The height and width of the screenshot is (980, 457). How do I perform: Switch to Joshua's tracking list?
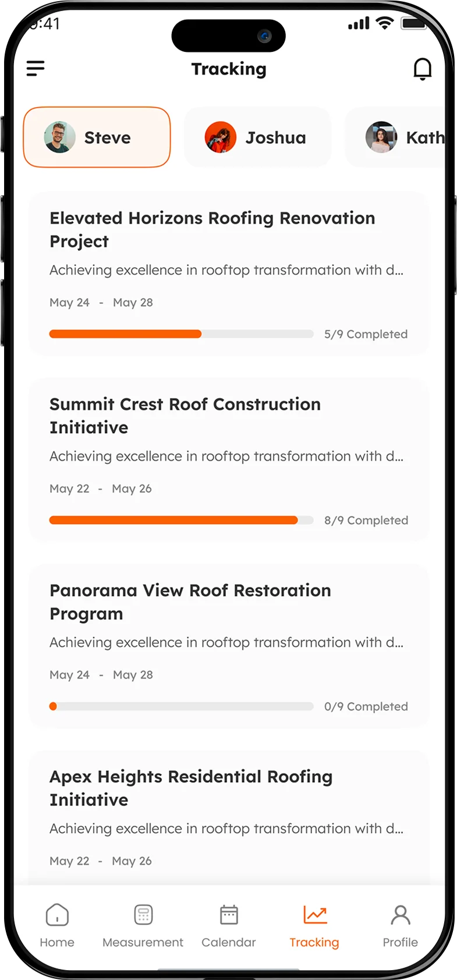258,137
